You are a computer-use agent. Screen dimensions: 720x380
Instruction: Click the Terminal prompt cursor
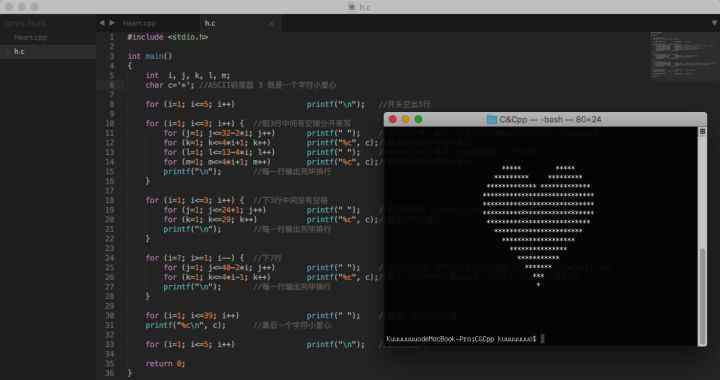pos(542,339)
